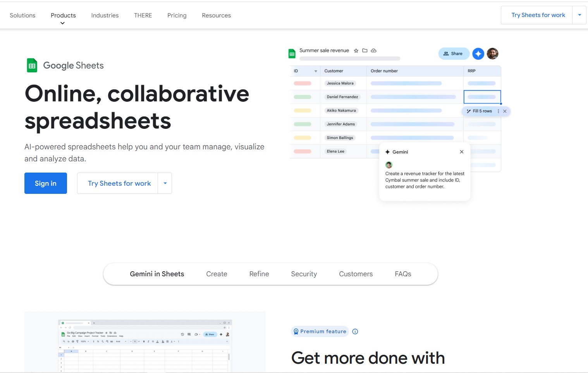588x373 pixels.
Task: Click the green ID pill in the Daniel Fernandez row
Action: pyautogui.click(x=303, y=97)
